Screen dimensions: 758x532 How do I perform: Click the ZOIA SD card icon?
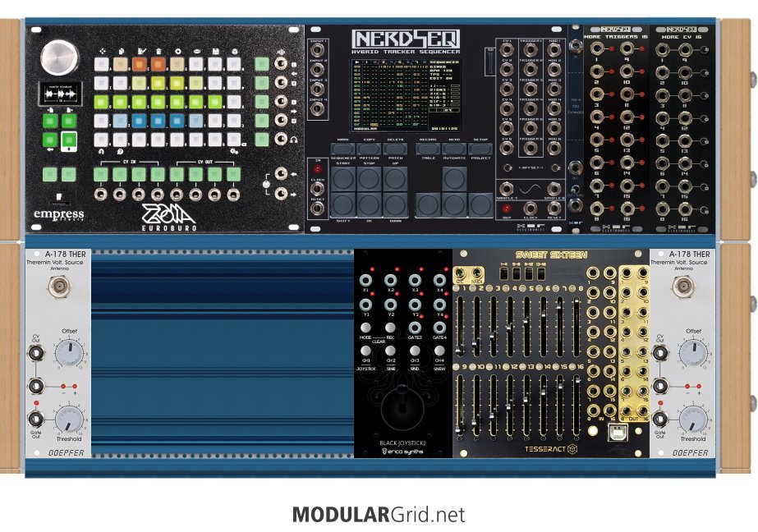58,197
